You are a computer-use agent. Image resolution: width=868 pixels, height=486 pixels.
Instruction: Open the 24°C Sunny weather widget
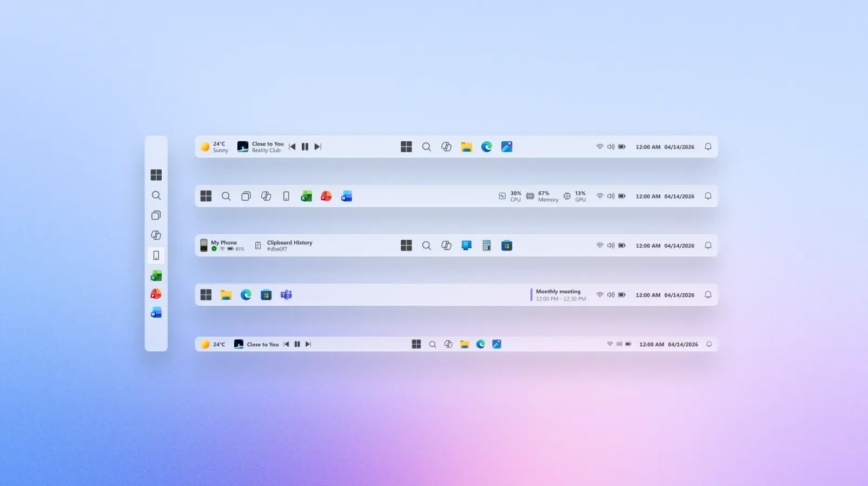[x=214, y=147]
